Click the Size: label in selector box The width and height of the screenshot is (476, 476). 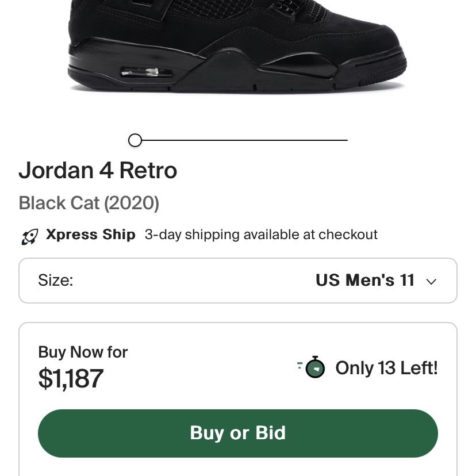tap(56, 280)
